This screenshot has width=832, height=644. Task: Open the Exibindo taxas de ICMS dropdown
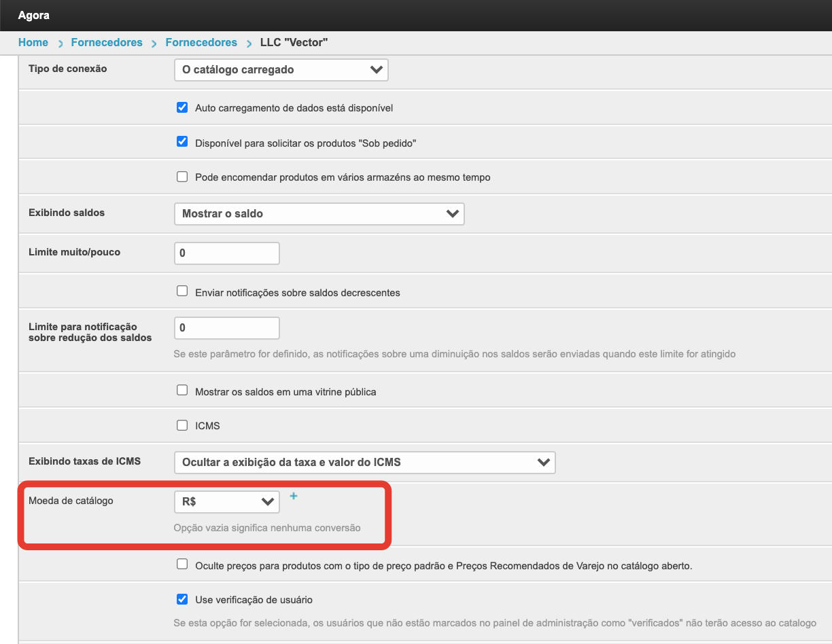pos(364,463)
